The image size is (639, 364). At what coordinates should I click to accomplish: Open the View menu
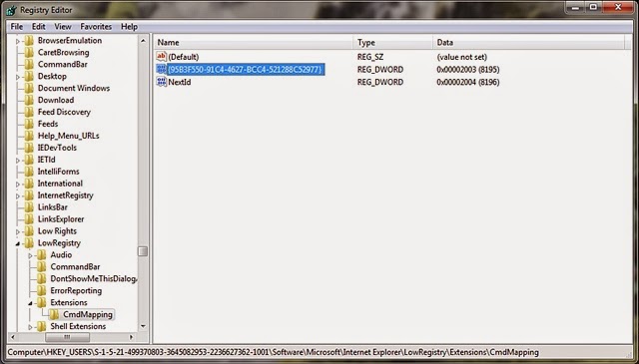click(63, 27)
